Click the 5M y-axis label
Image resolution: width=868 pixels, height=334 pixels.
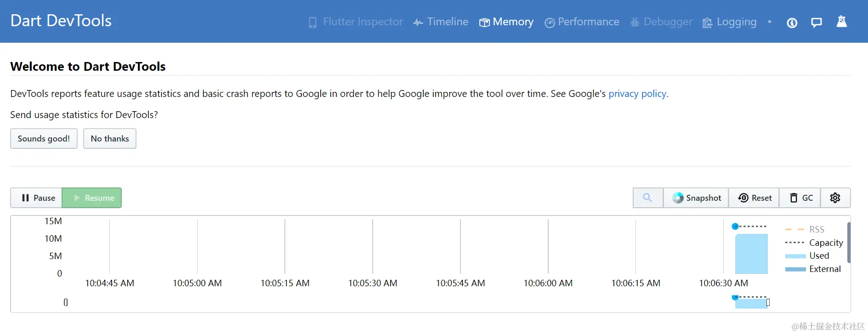(55, 256)
